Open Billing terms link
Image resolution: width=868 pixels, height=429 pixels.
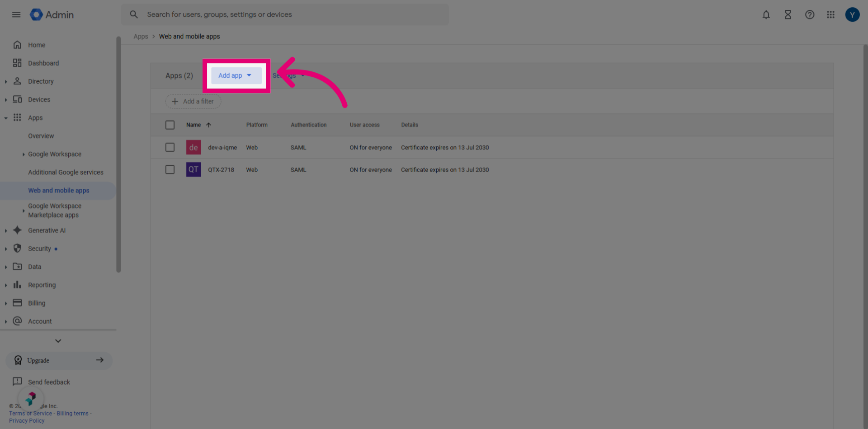[x=72, y=413]
